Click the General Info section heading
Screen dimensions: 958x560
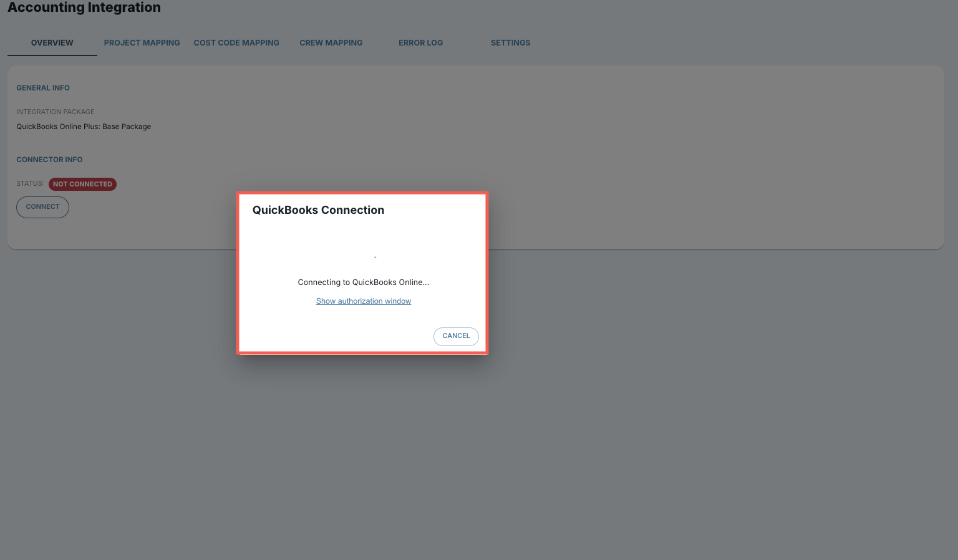(43, 88)
